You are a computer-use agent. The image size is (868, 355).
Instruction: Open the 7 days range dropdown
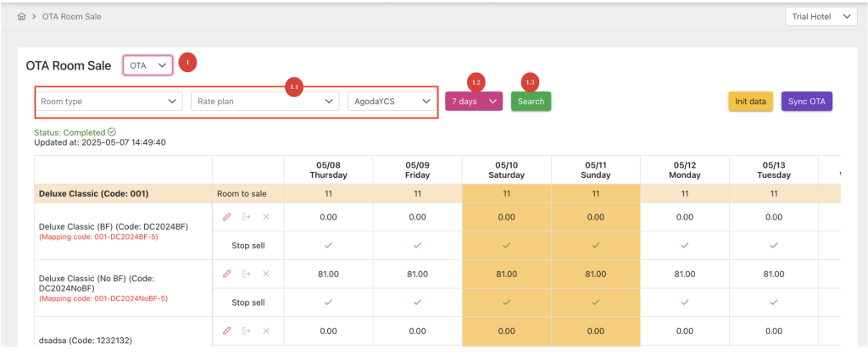(473, 102)
